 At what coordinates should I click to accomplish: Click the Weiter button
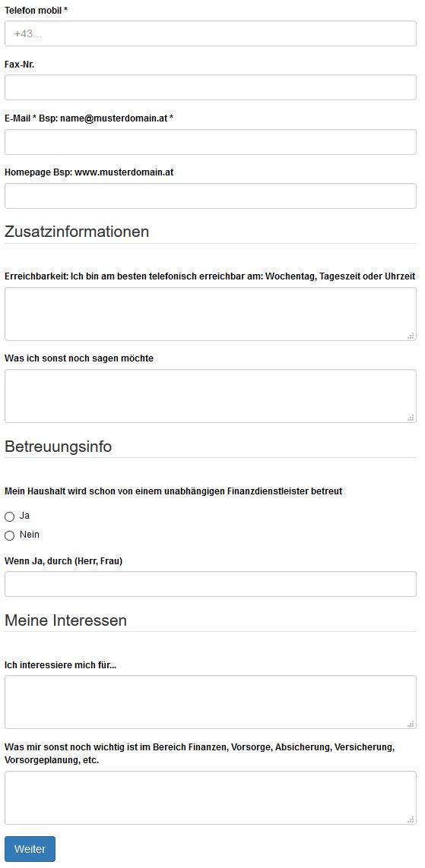coord(30,849)
